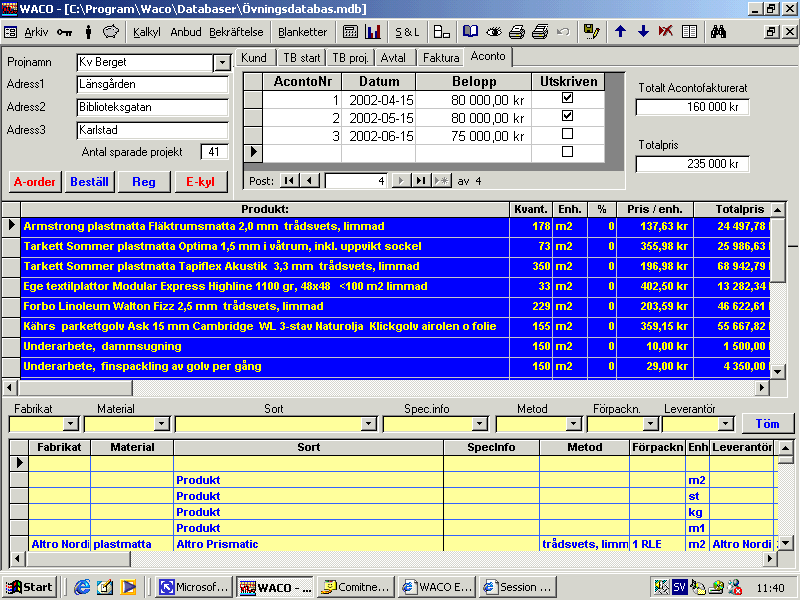Open the Fabrikat filter dropdown
Screen dimensions: 800x600
pos(70,423)
